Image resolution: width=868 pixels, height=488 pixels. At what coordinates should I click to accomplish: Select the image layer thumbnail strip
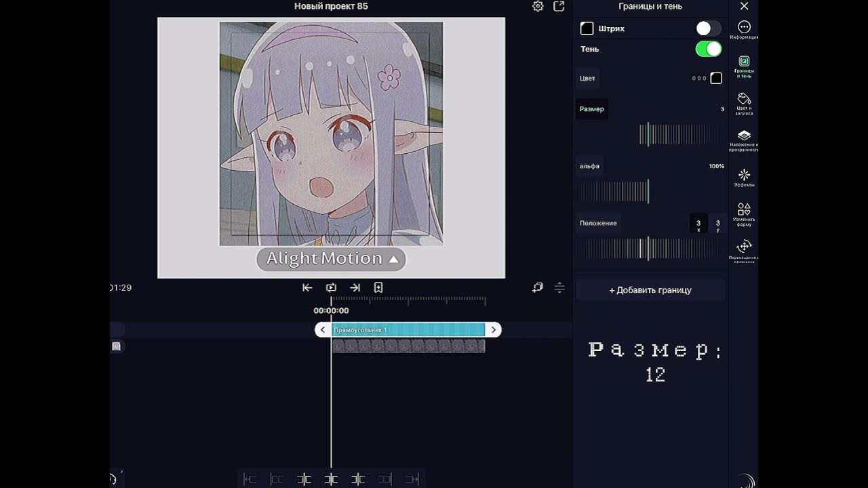pyautogui.click(x=408, y=346)
